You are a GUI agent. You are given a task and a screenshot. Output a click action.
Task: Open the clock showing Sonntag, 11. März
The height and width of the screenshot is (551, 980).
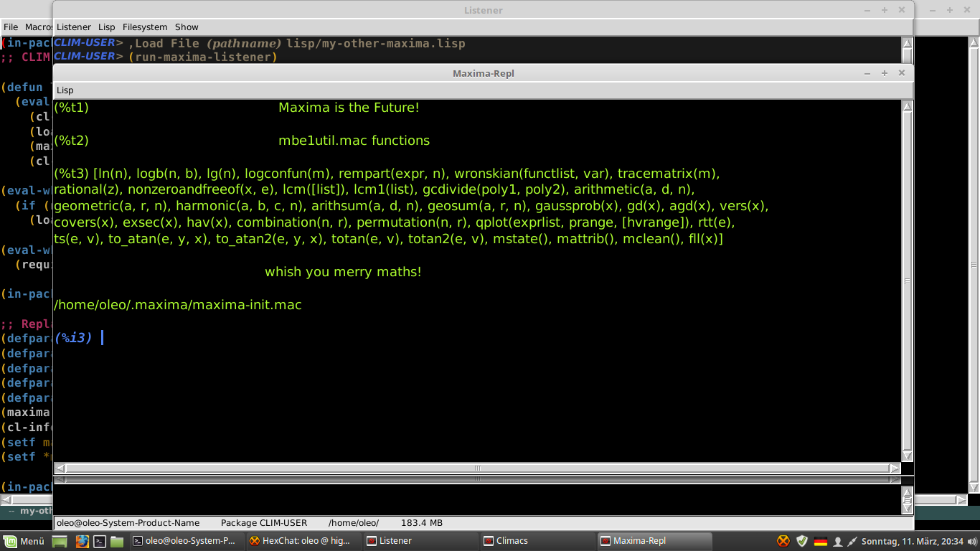tap(913, 541)
